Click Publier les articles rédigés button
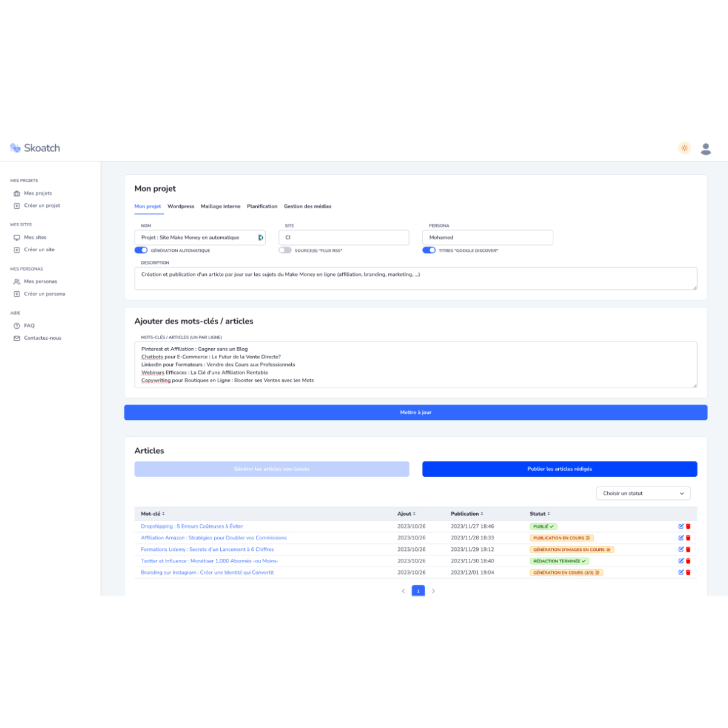The width and height of the screenshot is (728, 728). (x=559, y=469)
